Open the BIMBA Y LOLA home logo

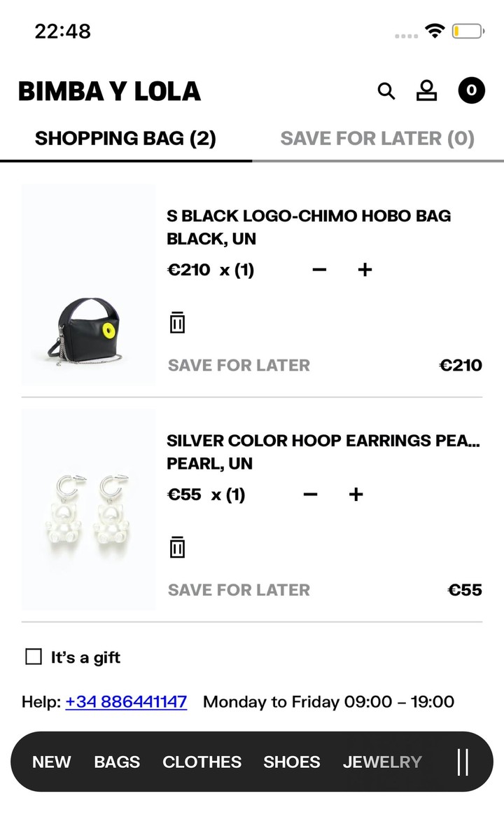(x=108, y=90)
